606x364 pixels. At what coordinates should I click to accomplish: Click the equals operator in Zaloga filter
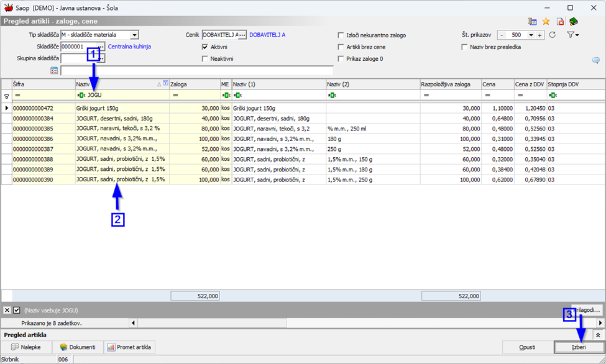[x=175, y=95]
